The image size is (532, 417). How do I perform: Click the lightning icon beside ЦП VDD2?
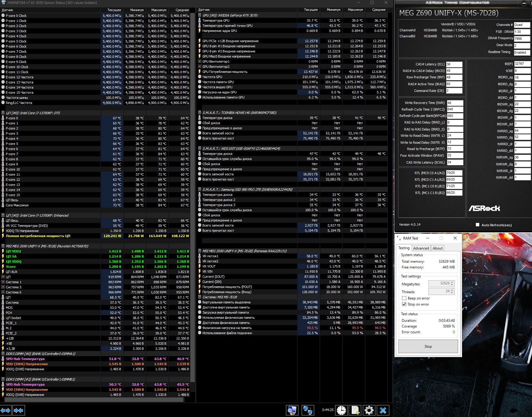[x=3, y=251]
